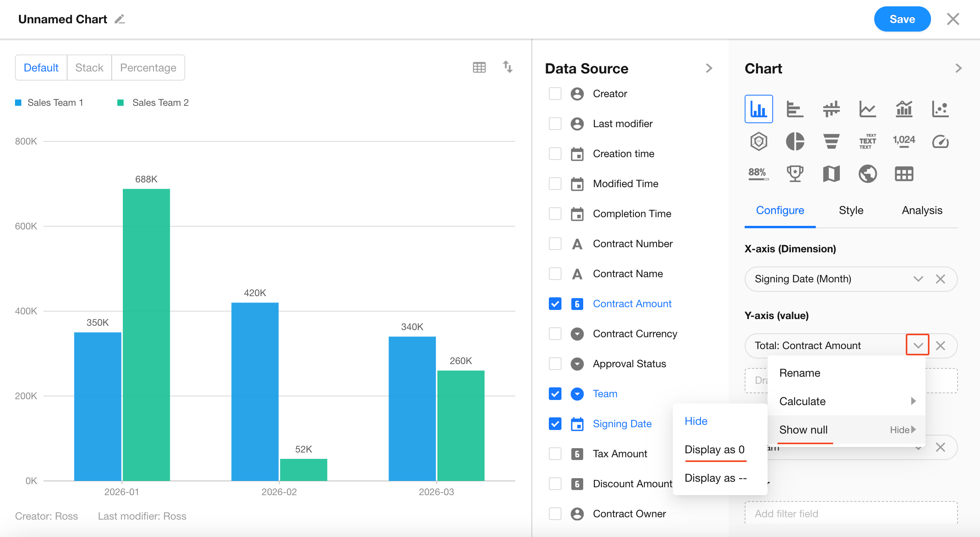Viewport: 980px width, 537px height.
Task: Choose the horizontal bar chart icon
Action: 795,109
